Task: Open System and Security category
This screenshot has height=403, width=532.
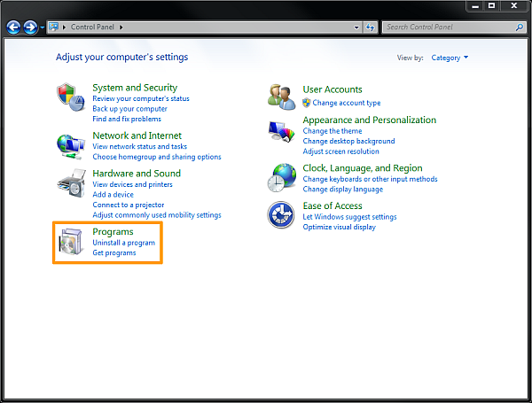Action: coord(135,88)
